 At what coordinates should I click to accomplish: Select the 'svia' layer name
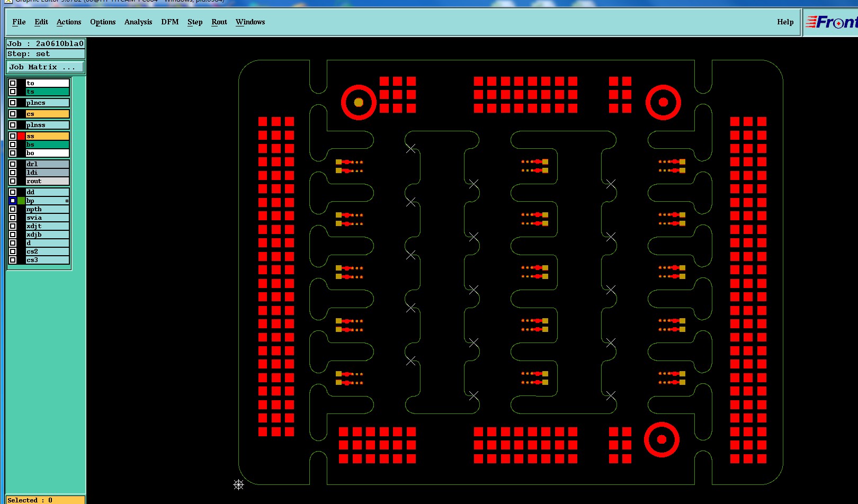coord(48,218)
